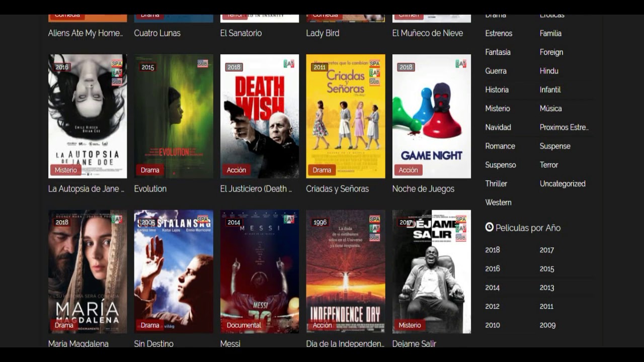Click 2011 year badge on Criadas y Señoras
The height and width of the screenshot is (362, 644).
point(319,67)
